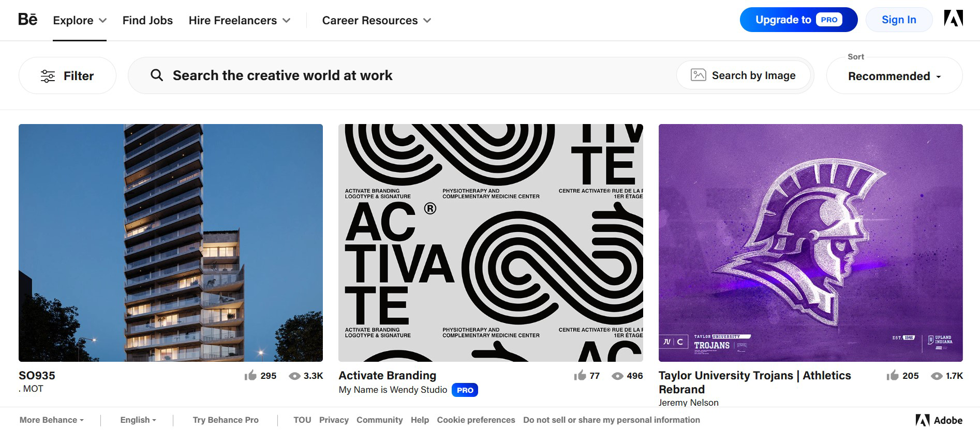Click the magnifier search icon
The image size is (980, 430).
click(x=157, y=75)
